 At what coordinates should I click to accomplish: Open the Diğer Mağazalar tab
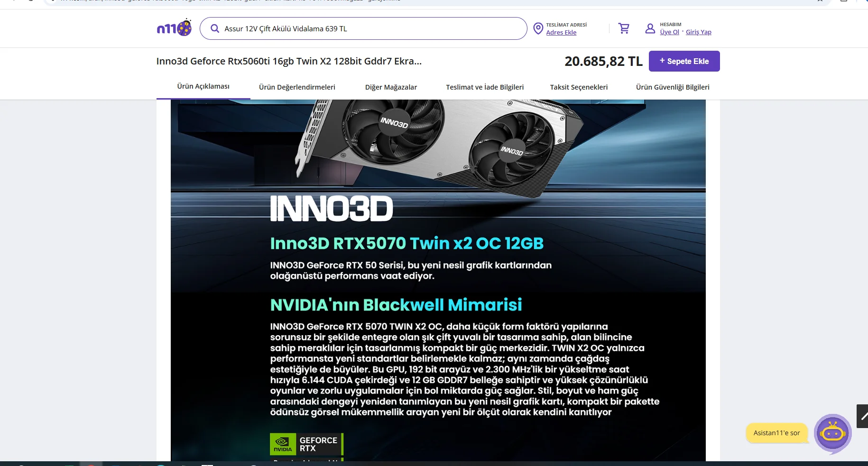click(391, 87)
